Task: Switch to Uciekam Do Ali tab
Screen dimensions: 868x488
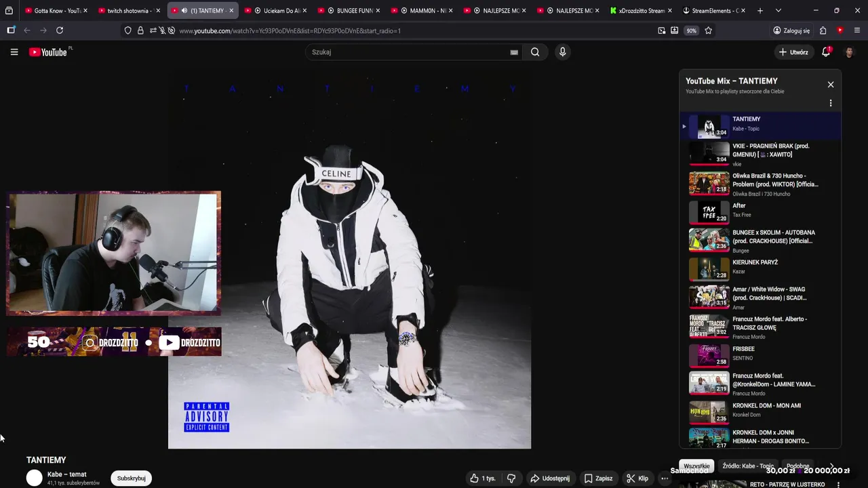Action: pos(276,11)
